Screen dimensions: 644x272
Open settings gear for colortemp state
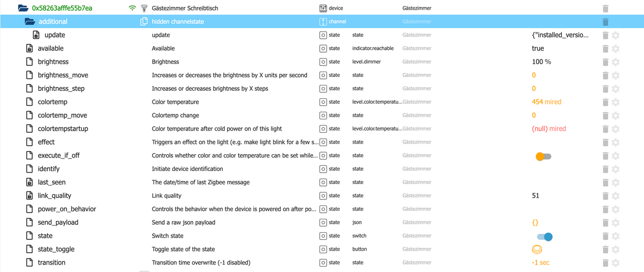(616, 102)
